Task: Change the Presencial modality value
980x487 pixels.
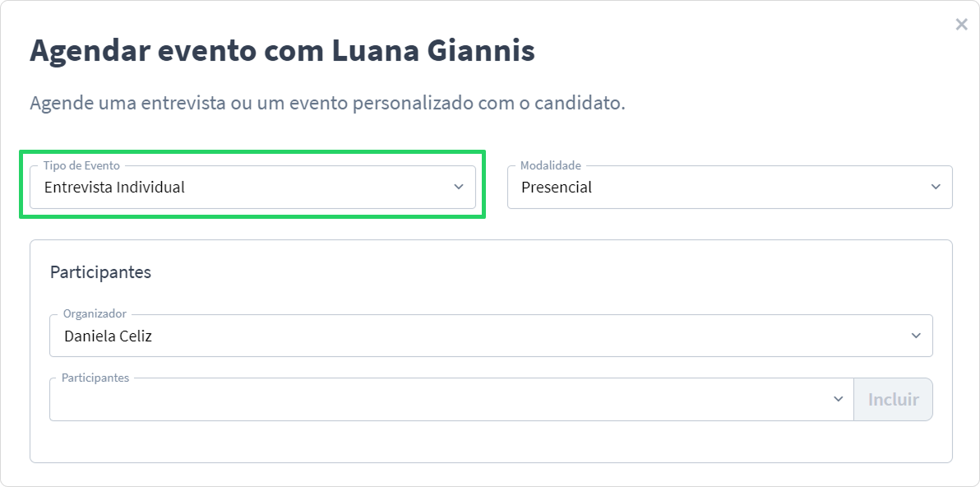Action: pyautogui.click(x=557, y=187)
